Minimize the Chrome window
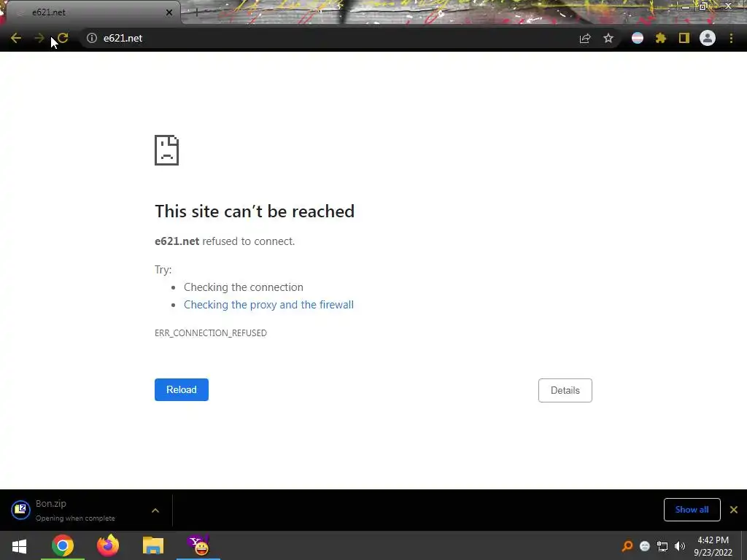747x560 pixels. (x=686, y=7)
